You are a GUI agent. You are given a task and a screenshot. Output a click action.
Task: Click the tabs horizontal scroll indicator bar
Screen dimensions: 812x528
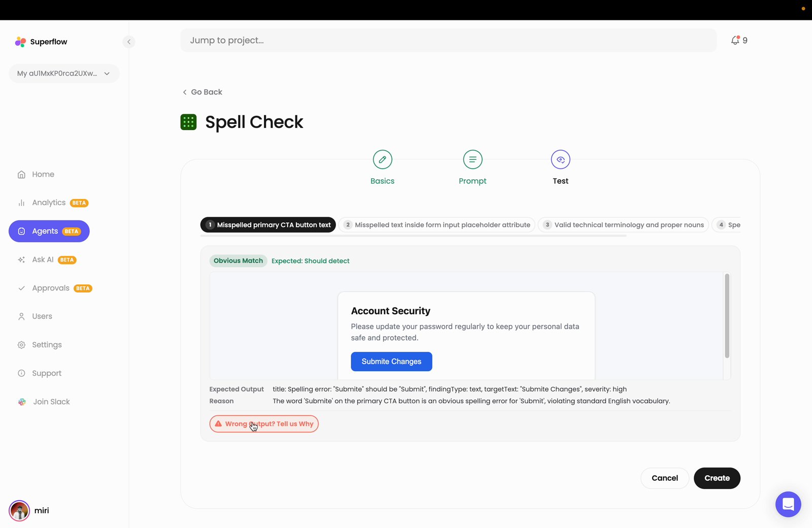tap(414, 236)
